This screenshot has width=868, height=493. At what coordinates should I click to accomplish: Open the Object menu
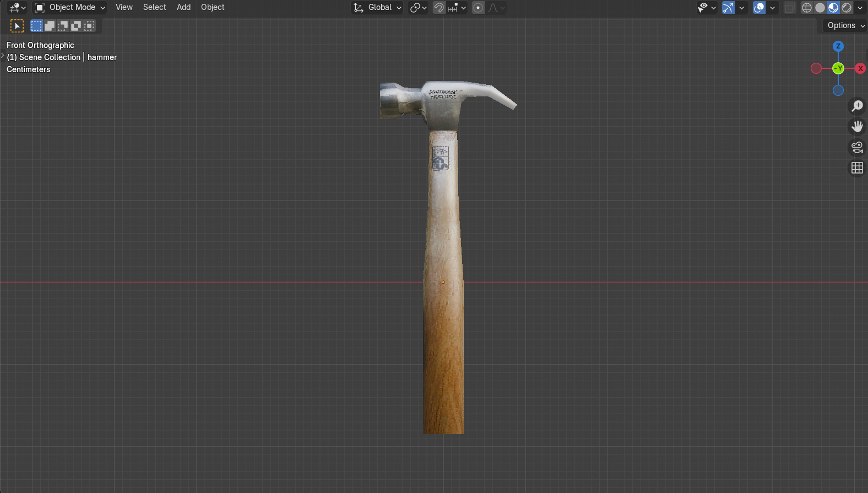pos(213,7)
